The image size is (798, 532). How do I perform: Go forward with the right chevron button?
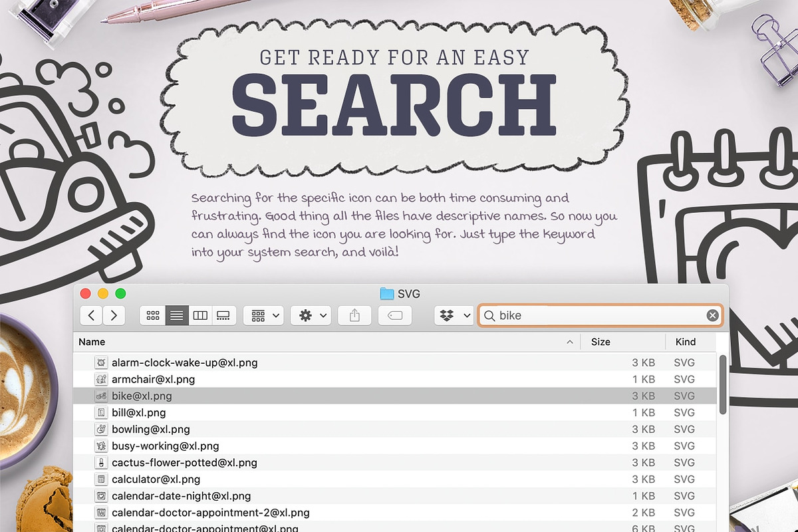click(114, 315)
